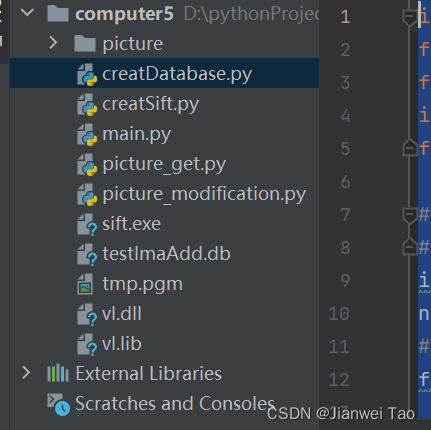Click the External Libraries bar-chart icon

58,373
